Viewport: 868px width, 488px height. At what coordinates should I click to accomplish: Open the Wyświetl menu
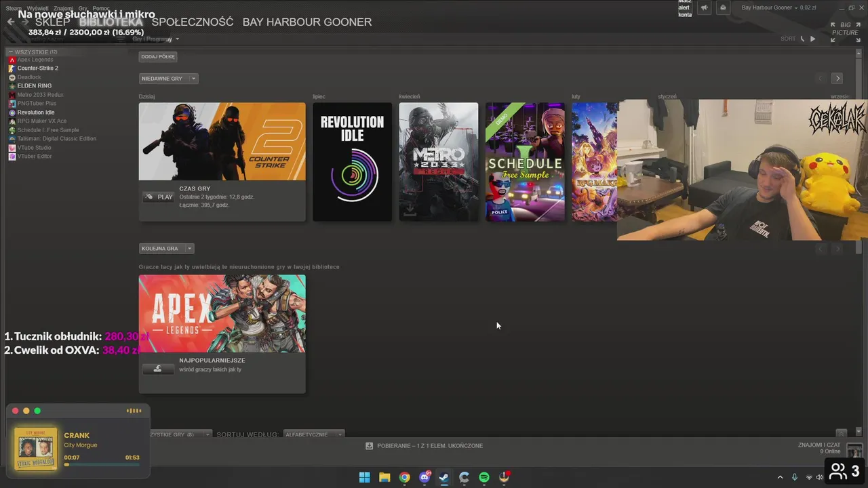[x=37, y=8]
